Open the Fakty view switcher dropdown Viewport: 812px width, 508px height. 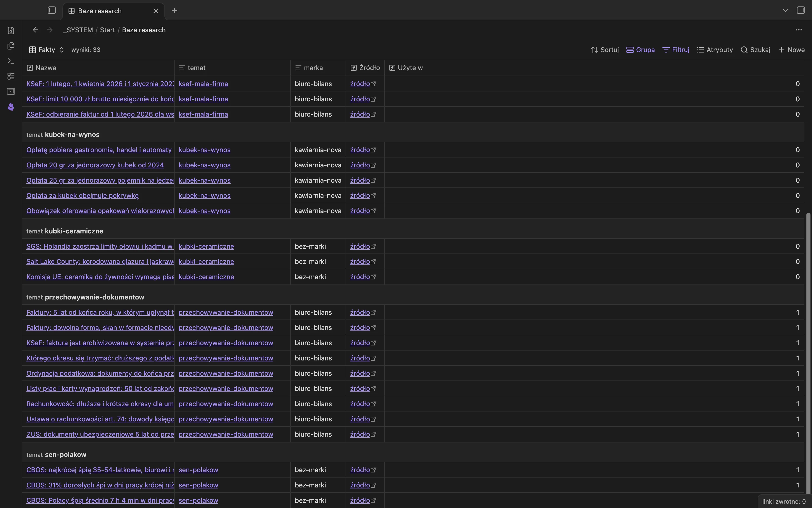46,50
